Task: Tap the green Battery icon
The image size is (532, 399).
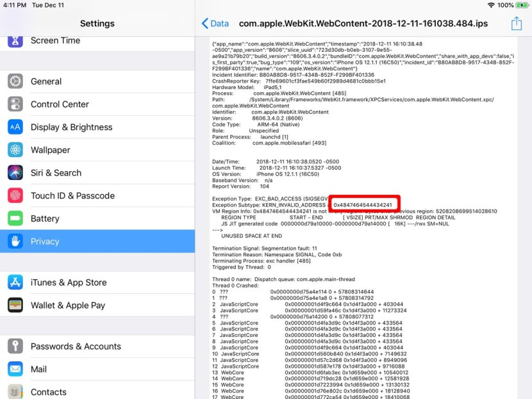Action: 15,218
